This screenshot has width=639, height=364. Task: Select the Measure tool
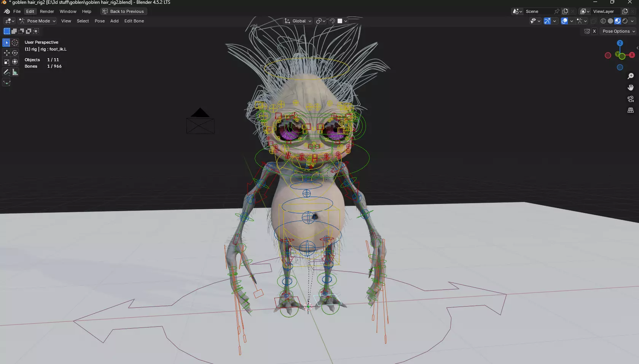15,72
